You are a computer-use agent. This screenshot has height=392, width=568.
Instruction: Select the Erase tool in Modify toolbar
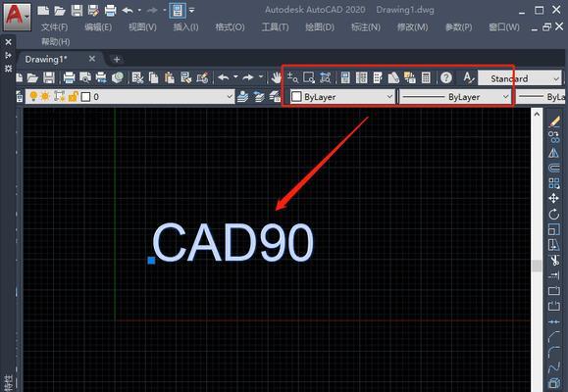(554, 122)
